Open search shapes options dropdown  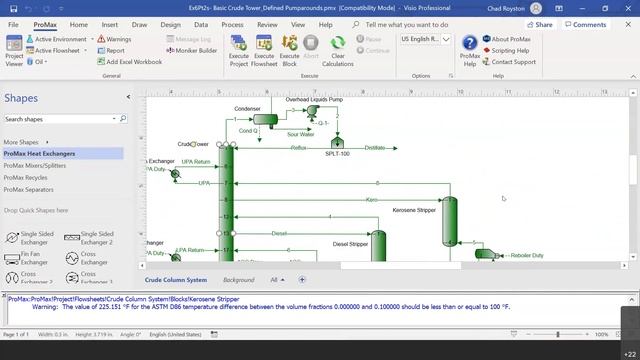tap(114, 119)
